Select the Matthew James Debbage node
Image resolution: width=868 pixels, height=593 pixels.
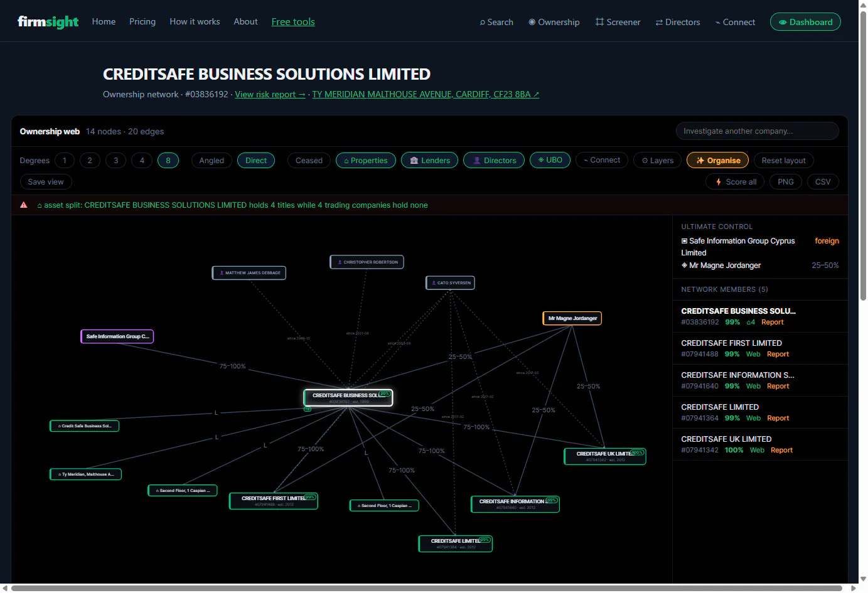coord(249,273)
